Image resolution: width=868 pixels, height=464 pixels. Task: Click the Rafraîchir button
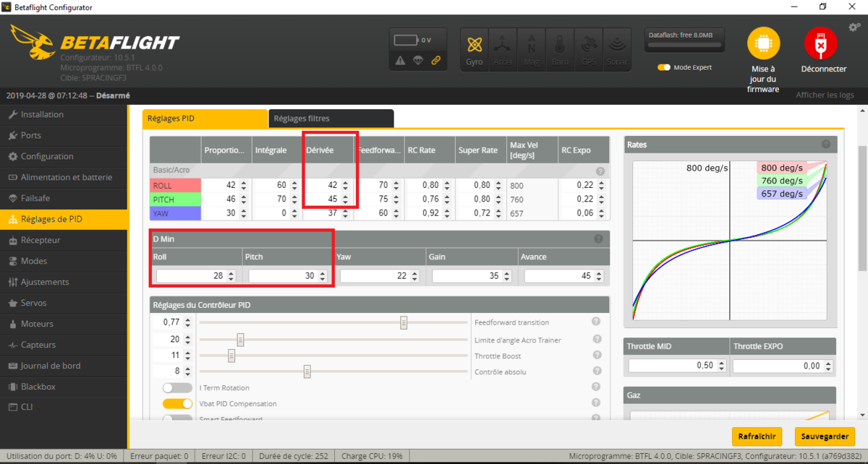point(757,437)
